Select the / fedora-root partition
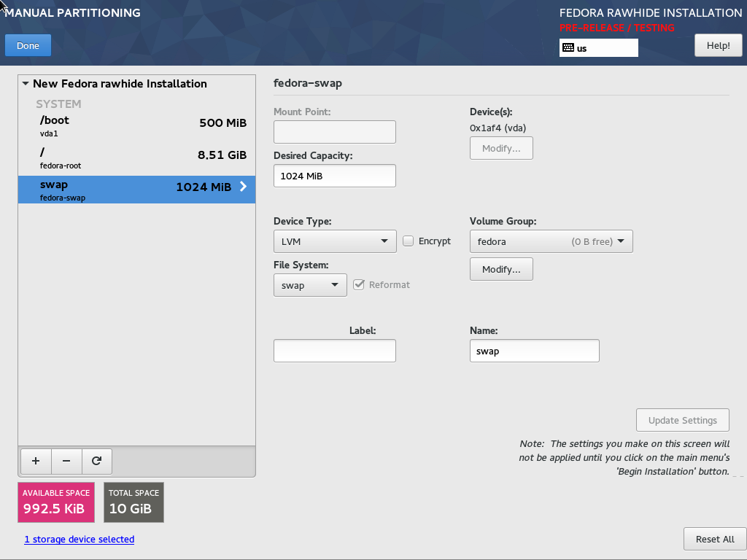The image size is (747, 560). click(136, 157)
